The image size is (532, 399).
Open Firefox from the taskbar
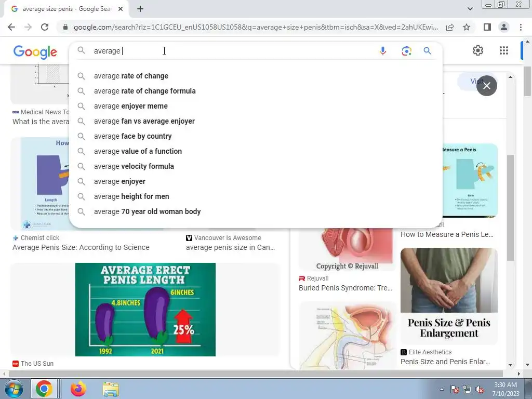[78, 389]
